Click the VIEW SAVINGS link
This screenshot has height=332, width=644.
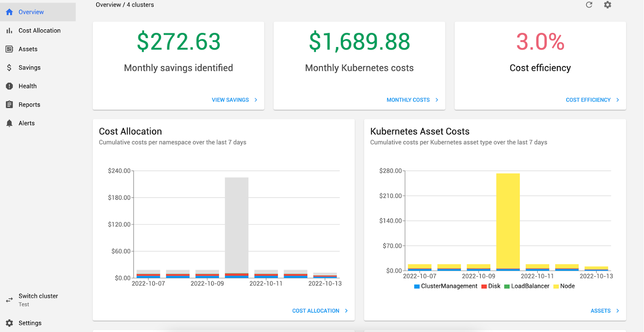(x=230, y=100)
